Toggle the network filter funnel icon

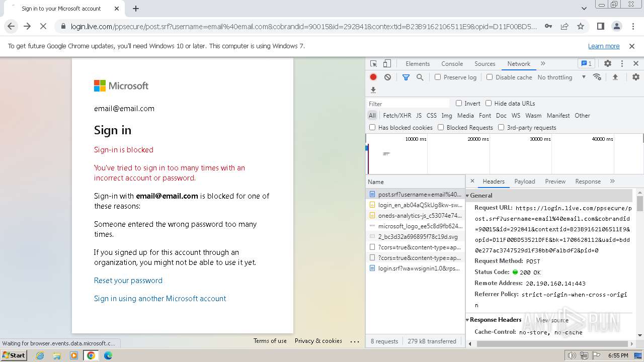coord(406,77)
